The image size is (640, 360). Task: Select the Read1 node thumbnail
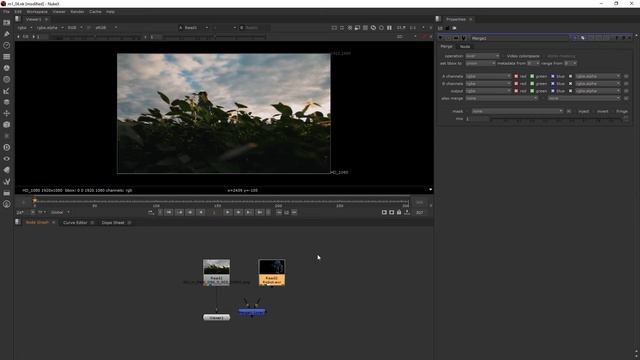216,272
